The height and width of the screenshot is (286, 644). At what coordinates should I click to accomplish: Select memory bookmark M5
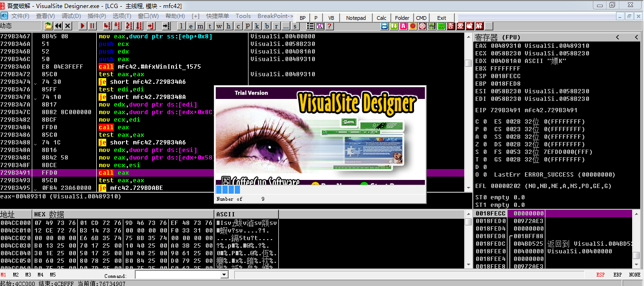53,275
